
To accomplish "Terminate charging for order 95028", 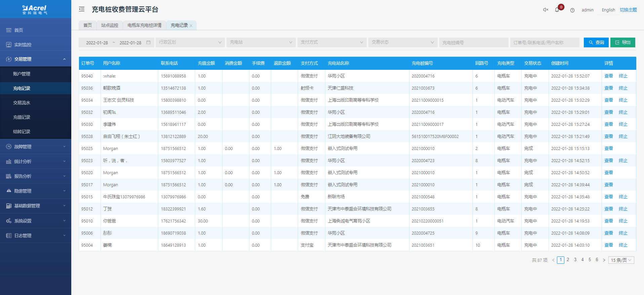I will 623,137.
